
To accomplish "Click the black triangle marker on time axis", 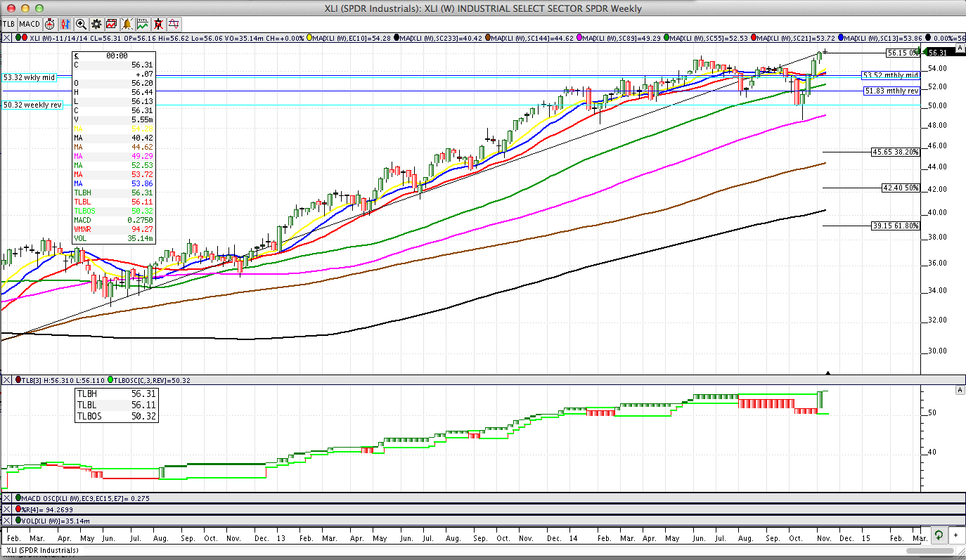I will 828,373.
